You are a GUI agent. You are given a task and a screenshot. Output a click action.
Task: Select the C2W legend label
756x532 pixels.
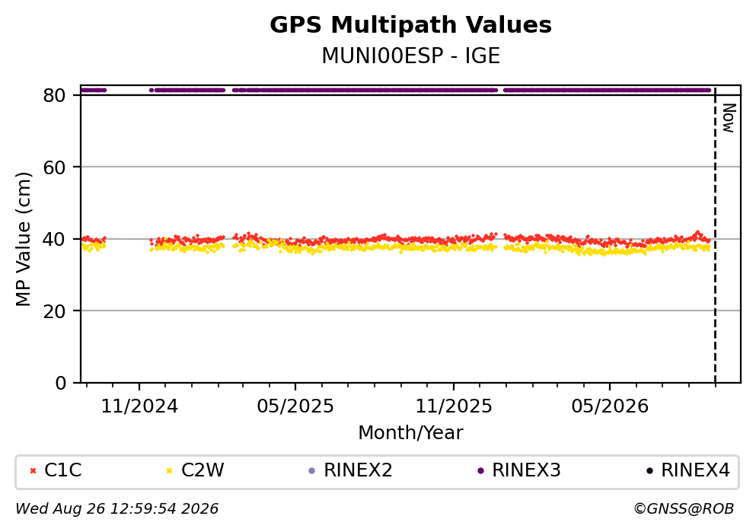(203, 470)
